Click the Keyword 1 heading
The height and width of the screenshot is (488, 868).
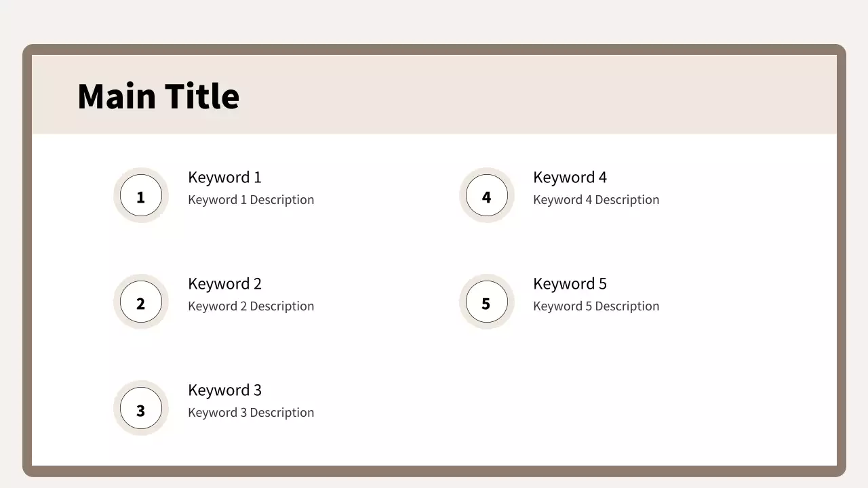click(x=224, y=178)
